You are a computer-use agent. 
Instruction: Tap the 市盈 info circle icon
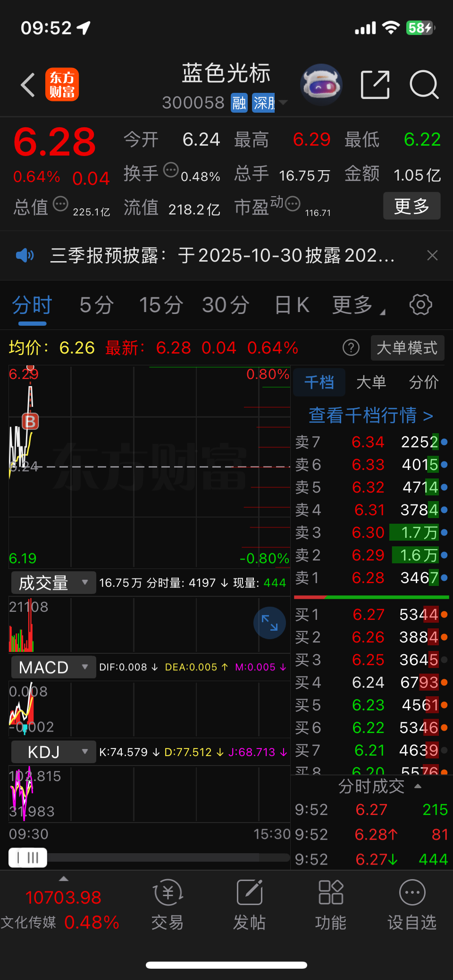293,204
